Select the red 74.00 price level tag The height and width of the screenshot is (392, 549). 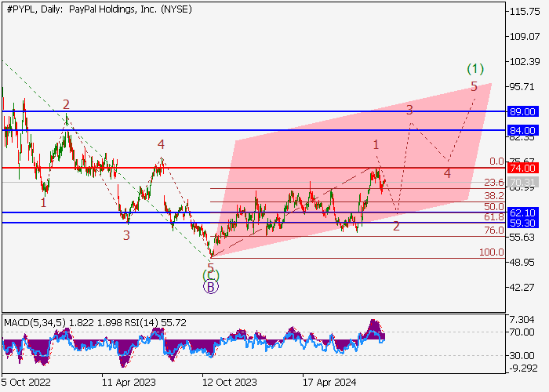[x=522, y=168]
